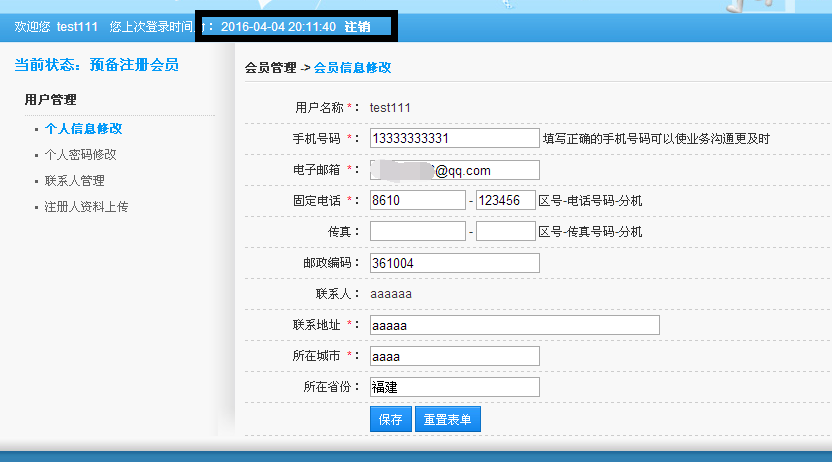
Task: Click the 用户名称 value test111 in form
Action: (390, 108)
